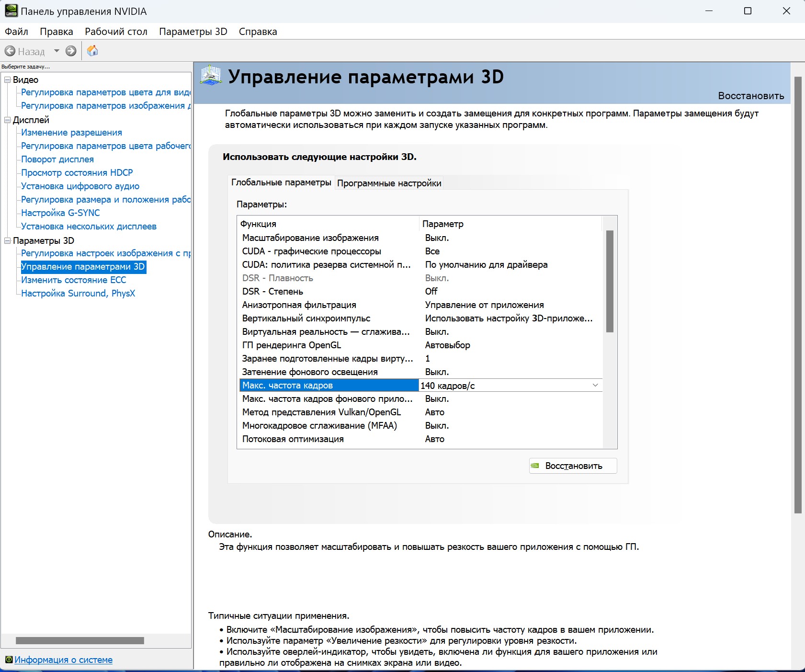The width and height of the screenshot is (805, 672).
Task: Open Настройка Surround, PhysX
Action: (78, 294)
